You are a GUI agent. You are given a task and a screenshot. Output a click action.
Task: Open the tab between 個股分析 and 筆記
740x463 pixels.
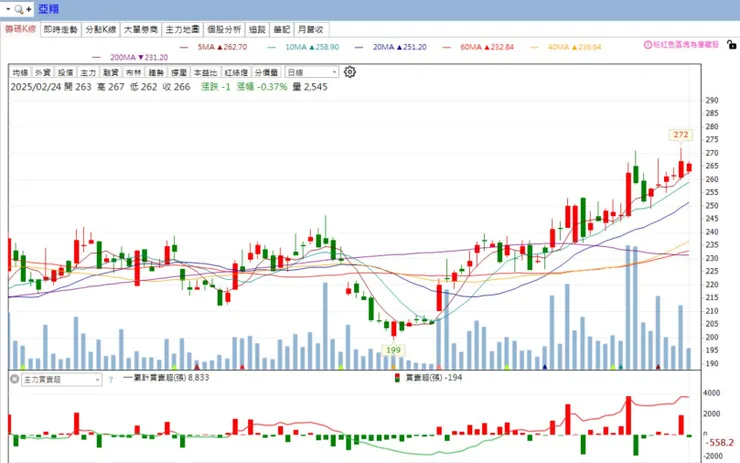point(257,29)
